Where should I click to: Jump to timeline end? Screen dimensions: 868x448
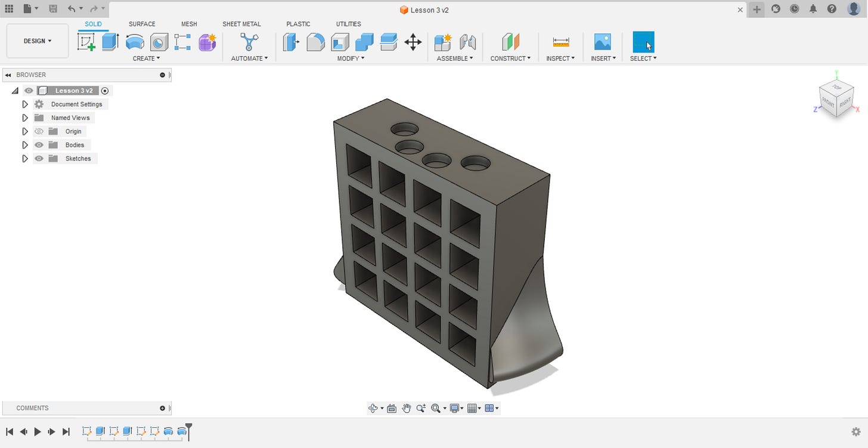coord(66,431)
